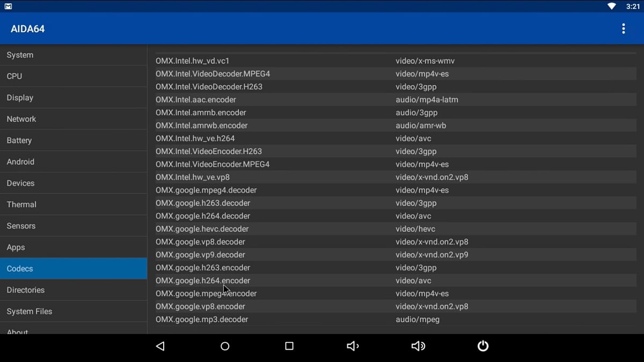Tap the Wi-Fi icon in the status bar

pyautogui.click(x=611, y=6)
